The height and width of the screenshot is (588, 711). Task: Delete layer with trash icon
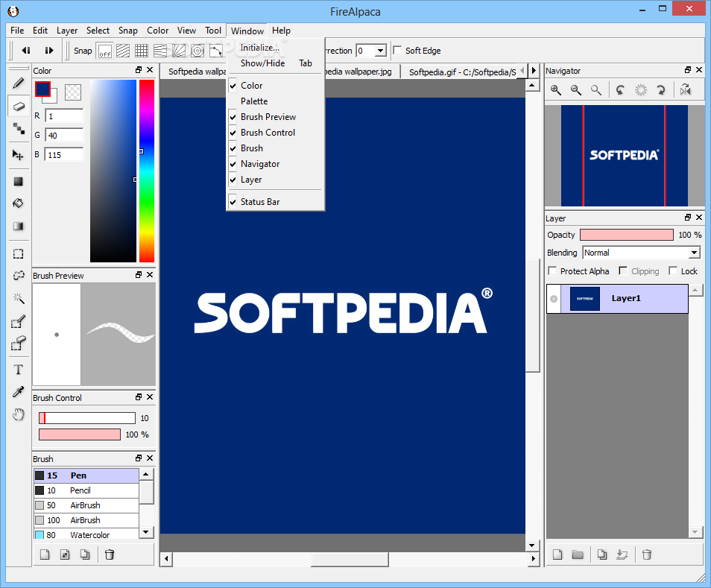point(647,554)
